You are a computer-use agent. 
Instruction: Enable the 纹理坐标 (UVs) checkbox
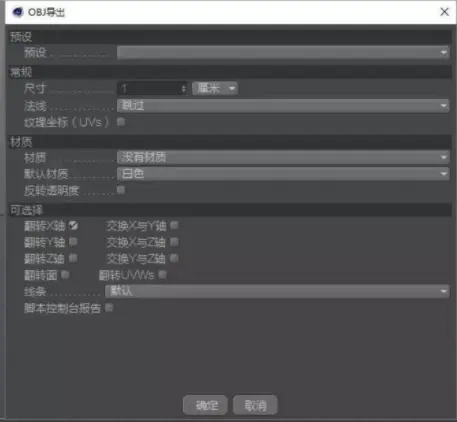[121, 122]
